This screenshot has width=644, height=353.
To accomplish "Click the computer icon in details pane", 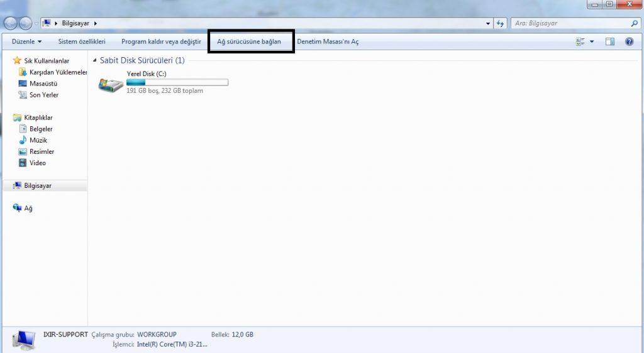I will click(x=24, y=340).
